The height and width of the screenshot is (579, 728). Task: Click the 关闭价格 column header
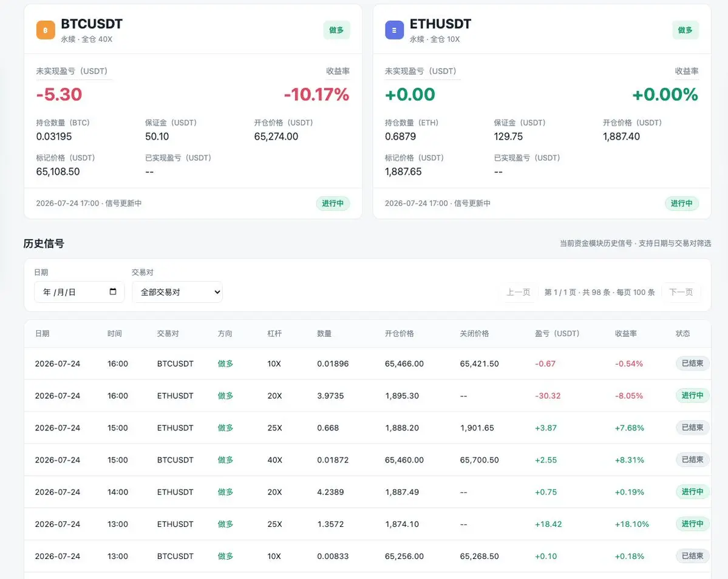474,334
